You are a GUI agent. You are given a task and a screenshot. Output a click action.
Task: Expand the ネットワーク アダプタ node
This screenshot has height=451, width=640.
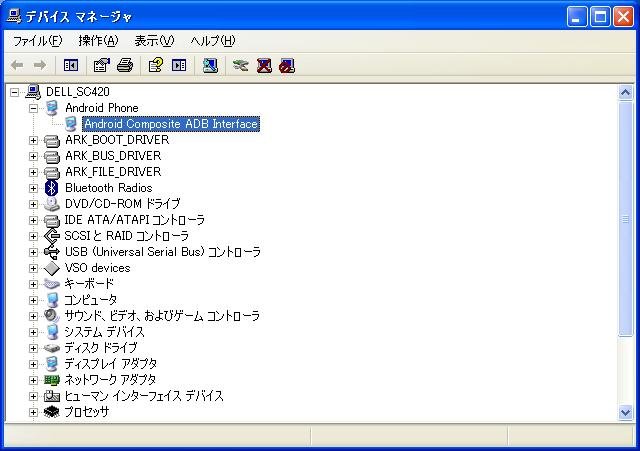(33, 380)
